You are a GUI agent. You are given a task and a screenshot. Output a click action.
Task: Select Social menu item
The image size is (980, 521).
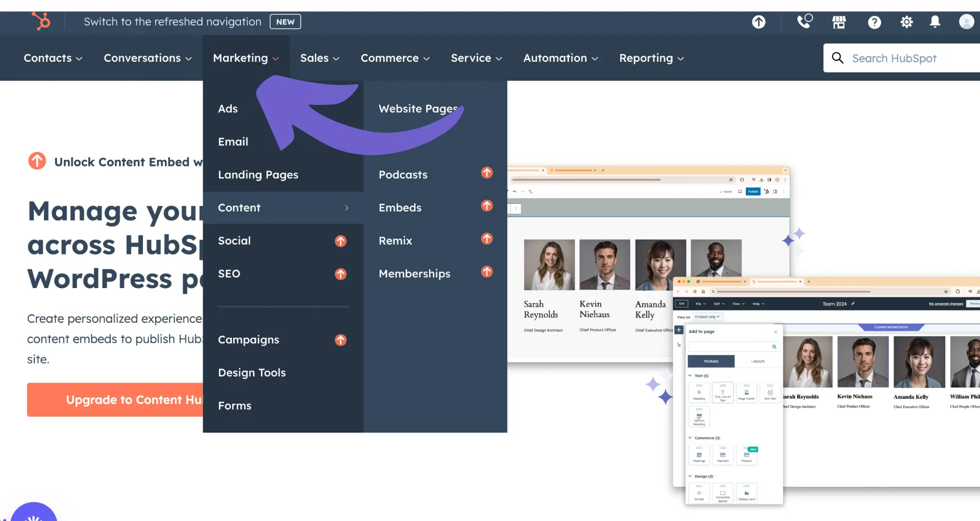click(234, 241)
